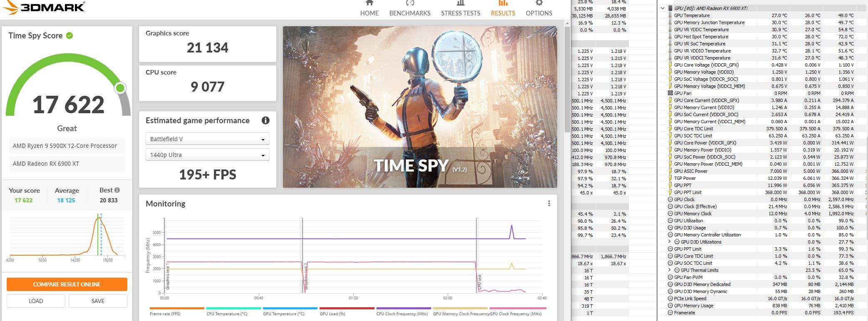Click the scroll-up arrow of 3DMark scrollbar
Screen dimensions: 868x321
point(567,23)
